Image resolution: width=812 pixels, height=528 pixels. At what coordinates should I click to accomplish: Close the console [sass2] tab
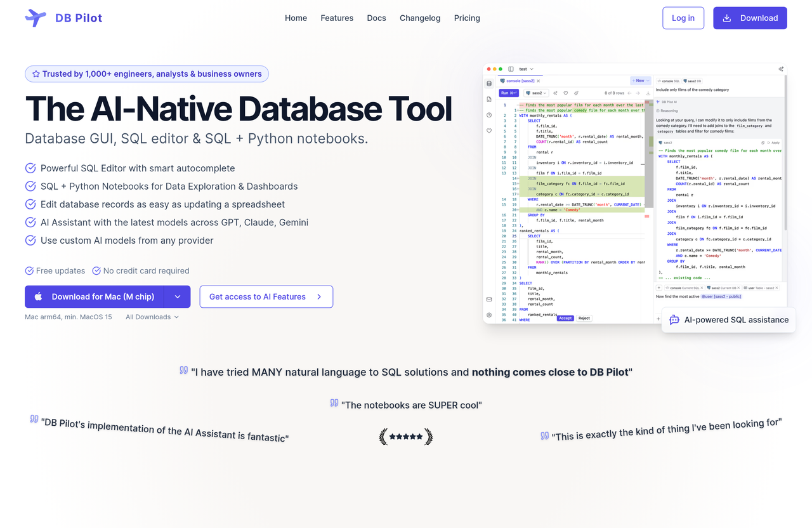538,81
